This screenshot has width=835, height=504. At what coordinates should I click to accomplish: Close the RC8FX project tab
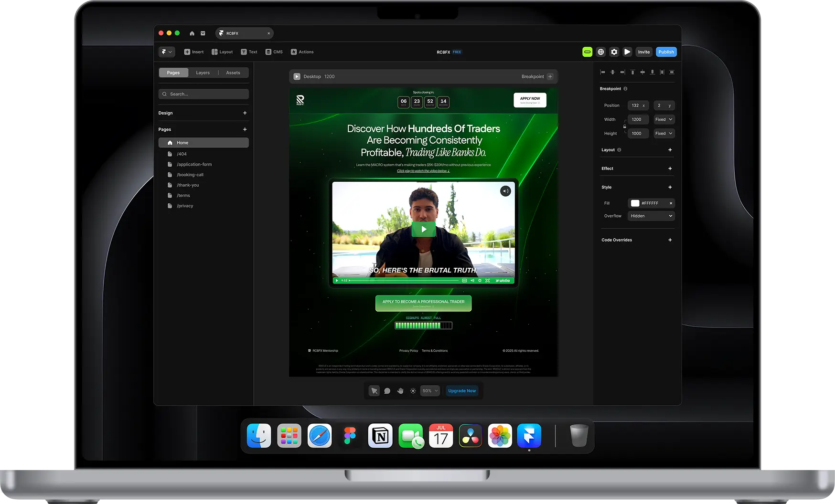pyautogui.click(x=269, y=33)
